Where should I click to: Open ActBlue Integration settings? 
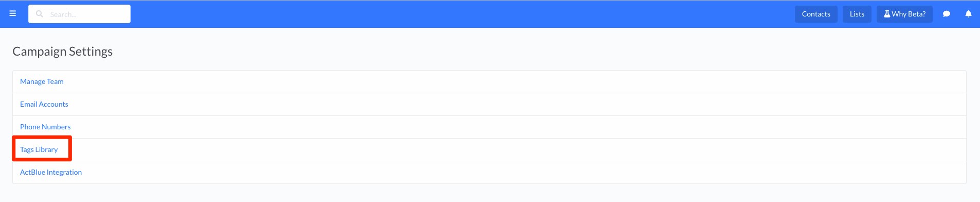pos(51,172)
